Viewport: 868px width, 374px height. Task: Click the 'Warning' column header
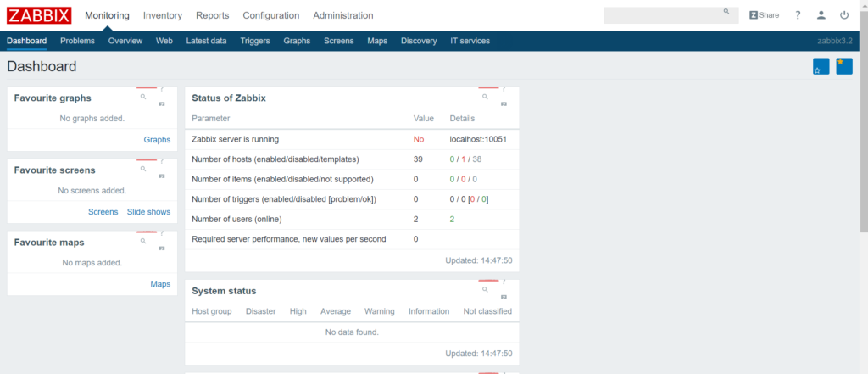click(x=379, y=311)
